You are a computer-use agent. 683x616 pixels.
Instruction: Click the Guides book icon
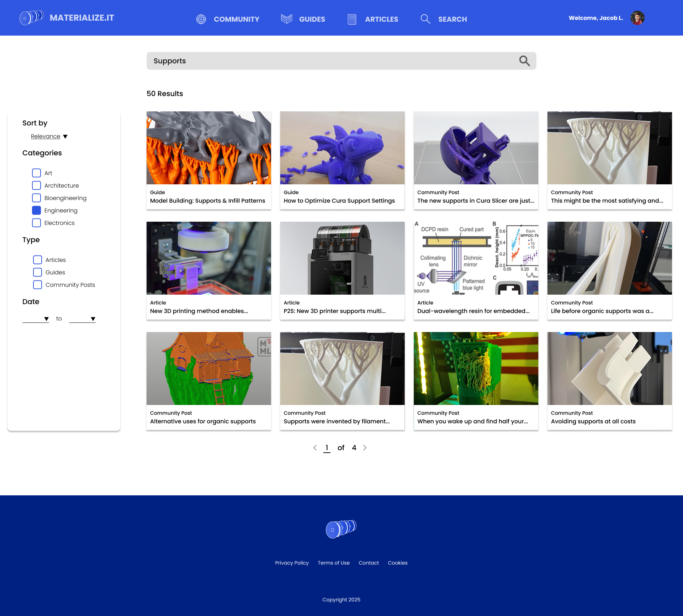point(286,19)
